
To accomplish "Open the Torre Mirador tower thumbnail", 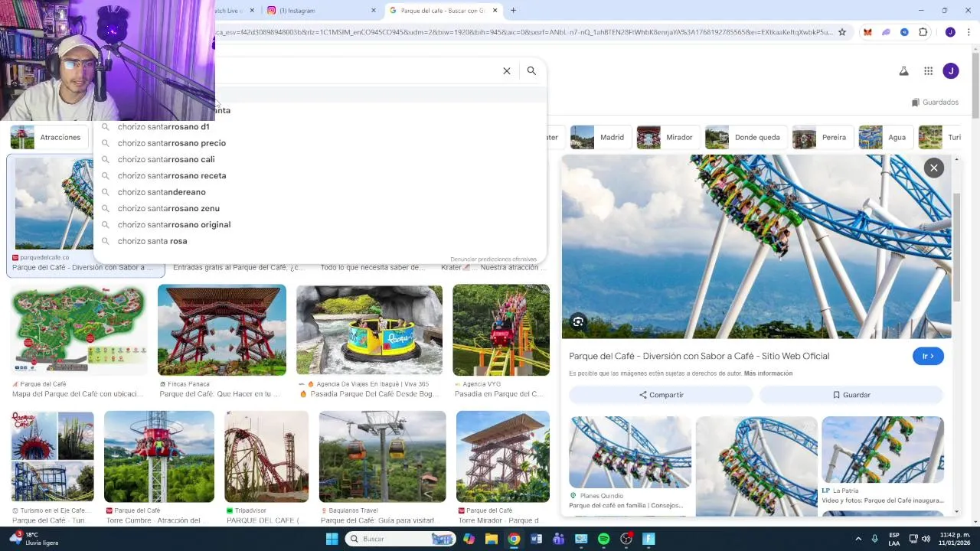I will pos(503,456).
